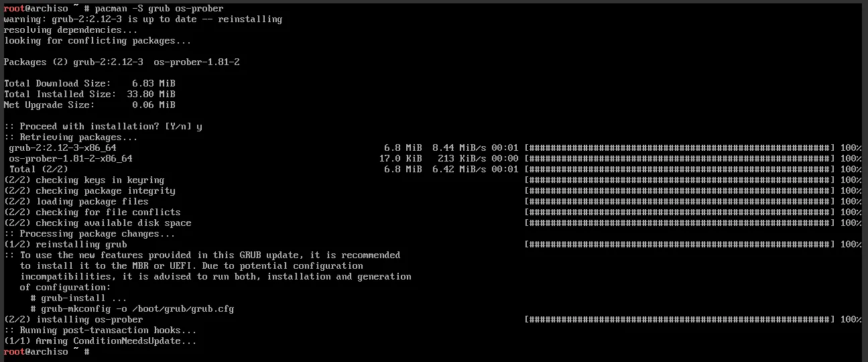868x362 pixels.
Task: Click '(2/2) loading package files' text
Action: tap(76, 202)
